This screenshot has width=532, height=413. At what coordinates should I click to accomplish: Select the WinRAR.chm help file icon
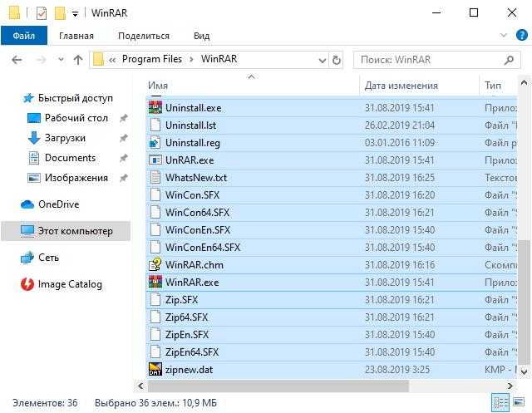tap(155, 265)
